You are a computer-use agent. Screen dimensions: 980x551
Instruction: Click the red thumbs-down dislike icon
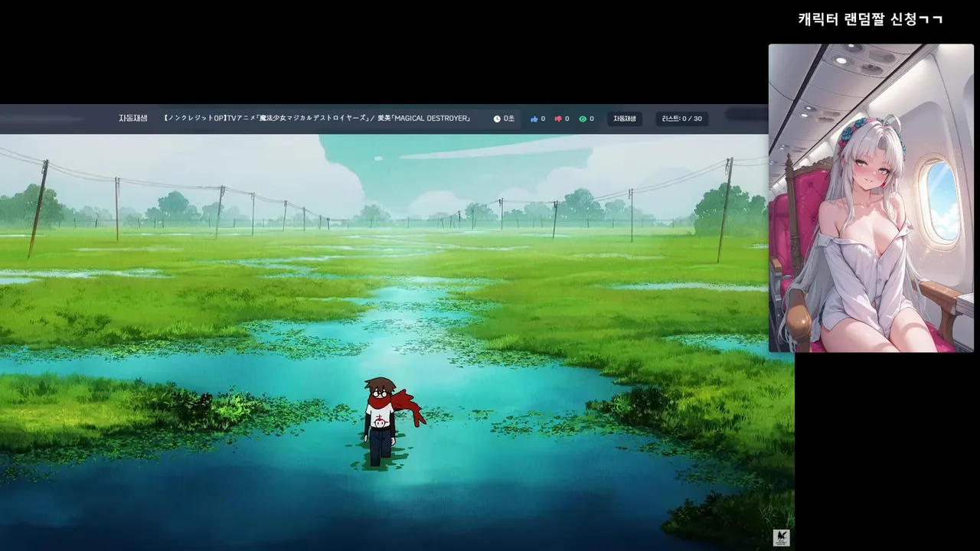(558, 119)
